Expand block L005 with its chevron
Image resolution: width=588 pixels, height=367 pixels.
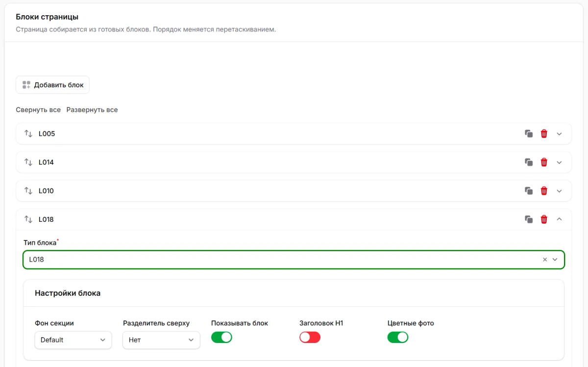tap(560, 133)
